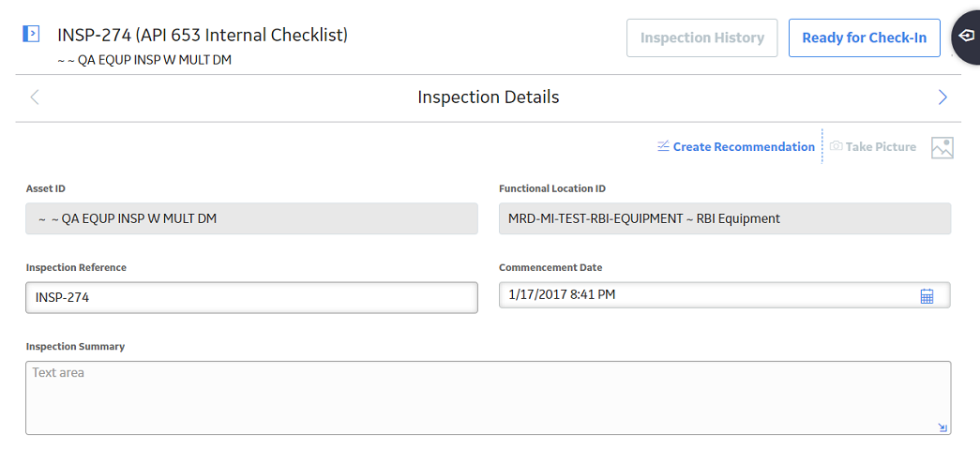The image size is (980, 449).
Task: Click the INSP-274 page title
Action: pos(203,35)
